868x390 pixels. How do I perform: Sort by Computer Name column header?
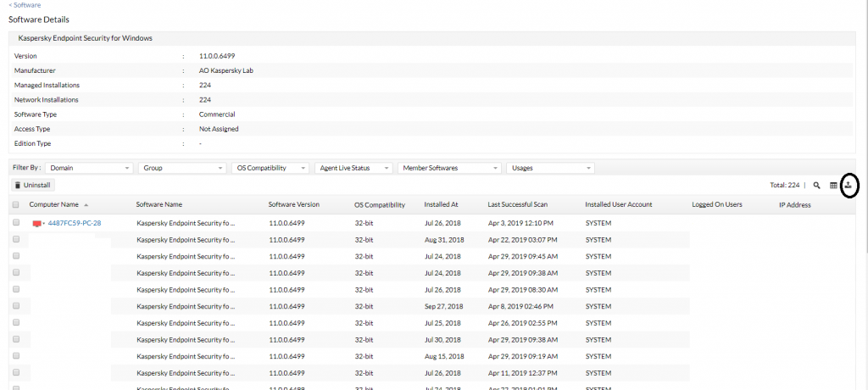click(x=53, y=204)
